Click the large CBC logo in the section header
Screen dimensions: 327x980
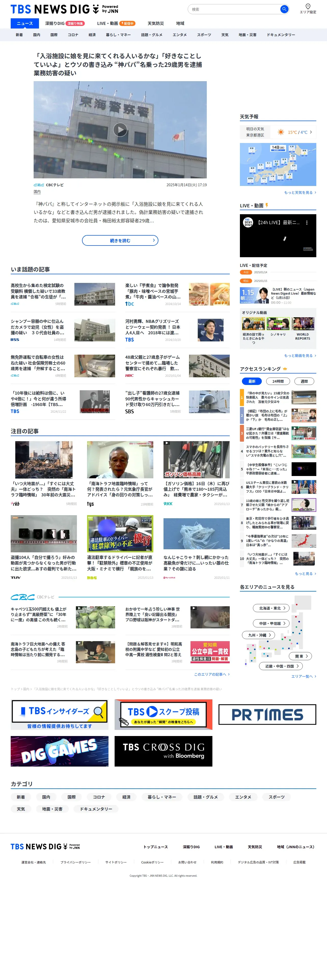point(23,597)
